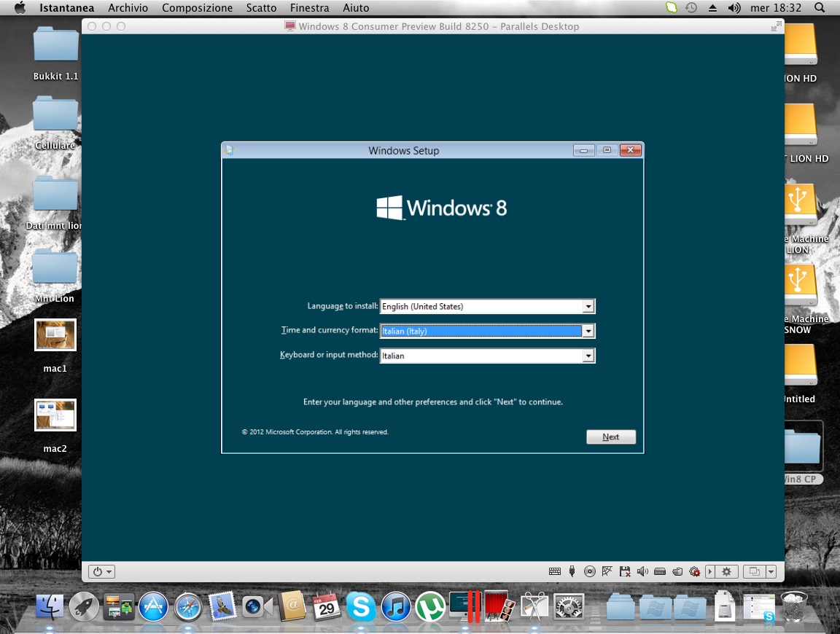The image size is (840, 634).
Task: Launch Safari from the Dock
Action: [187, 607]
